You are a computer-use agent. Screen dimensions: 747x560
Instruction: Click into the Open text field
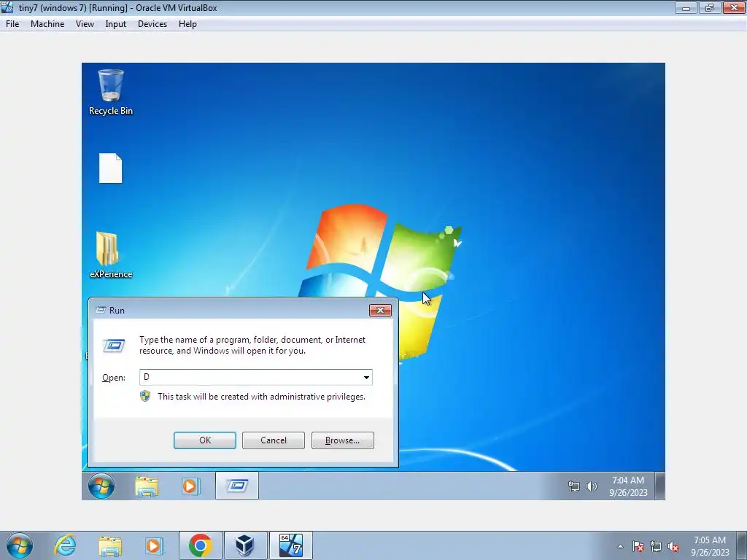pyautogui.click(x=251, y=377)
